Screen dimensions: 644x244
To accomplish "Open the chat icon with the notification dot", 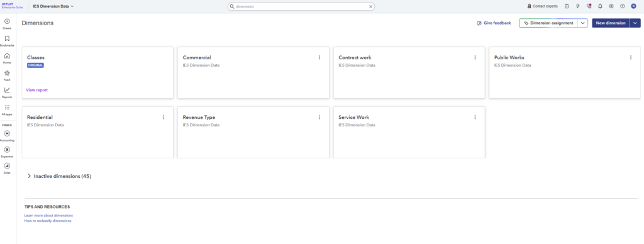I will (589, 6).
